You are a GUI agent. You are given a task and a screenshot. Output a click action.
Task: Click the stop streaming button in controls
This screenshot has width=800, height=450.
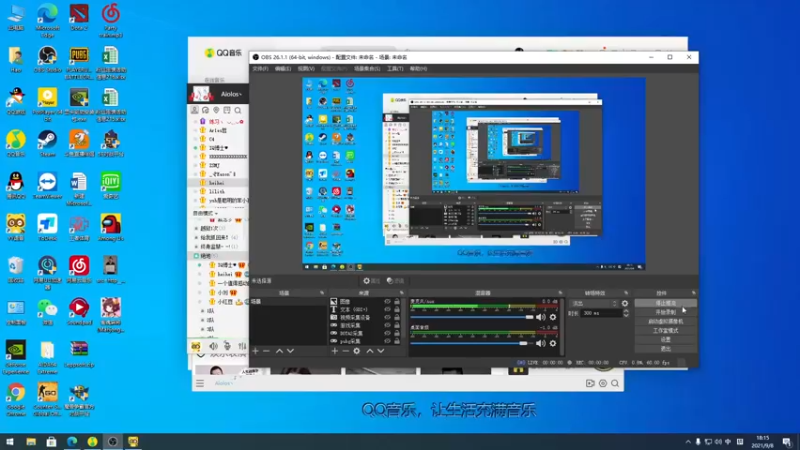(x=665, y=303)
